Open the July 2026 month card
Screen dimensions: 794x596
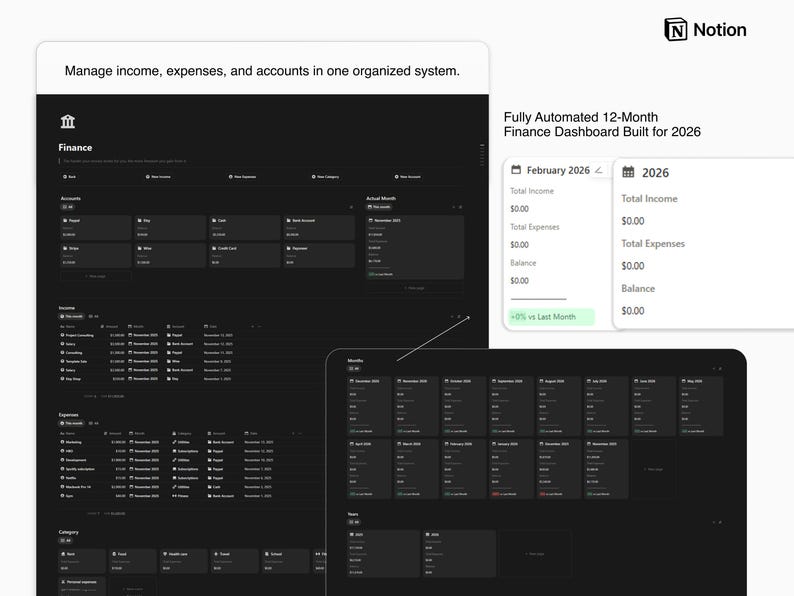click(606, 406)
